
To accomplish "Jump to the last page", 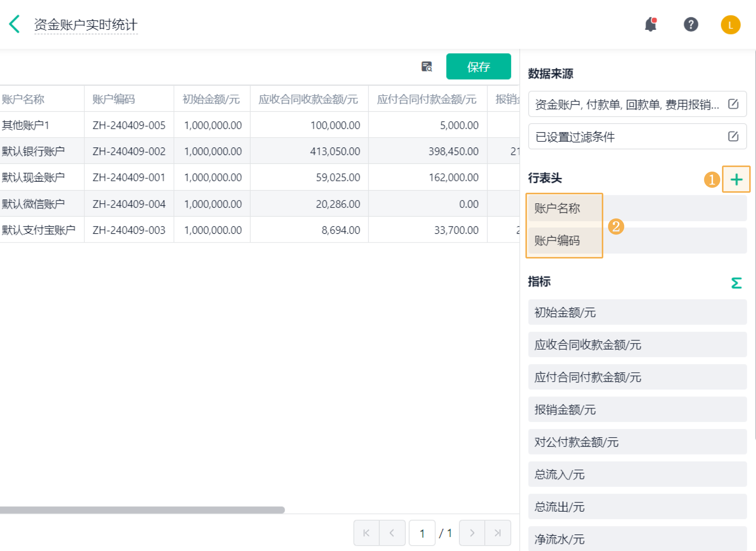I will tap(497, 533).
